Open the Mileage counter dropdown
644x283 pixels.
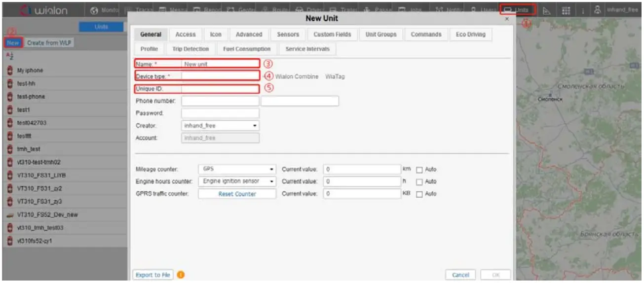(x=237, y=169)
